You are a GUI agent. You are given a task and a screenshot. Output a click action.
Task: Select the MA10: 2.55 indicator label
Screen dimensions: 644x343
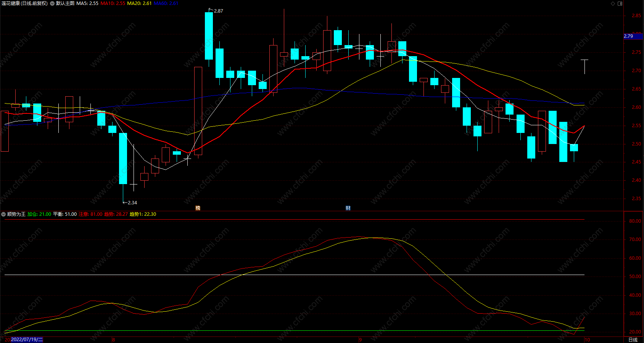[113, 3]
